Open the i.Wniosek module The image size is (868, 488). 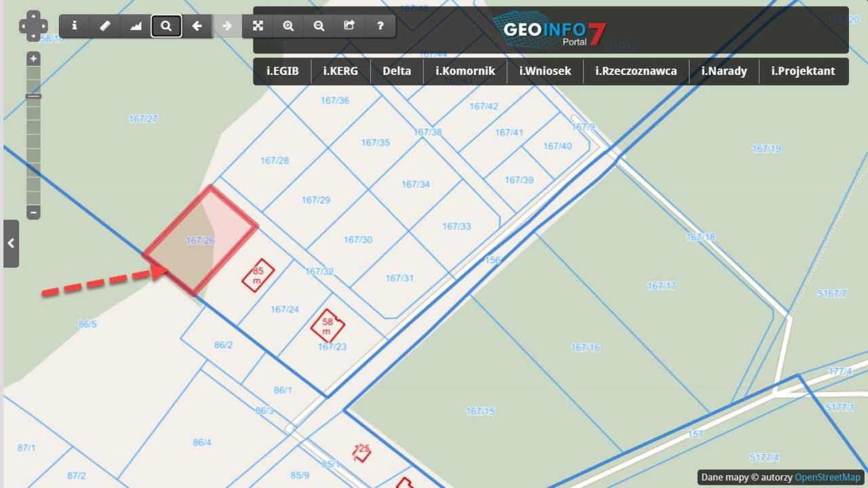545,71
